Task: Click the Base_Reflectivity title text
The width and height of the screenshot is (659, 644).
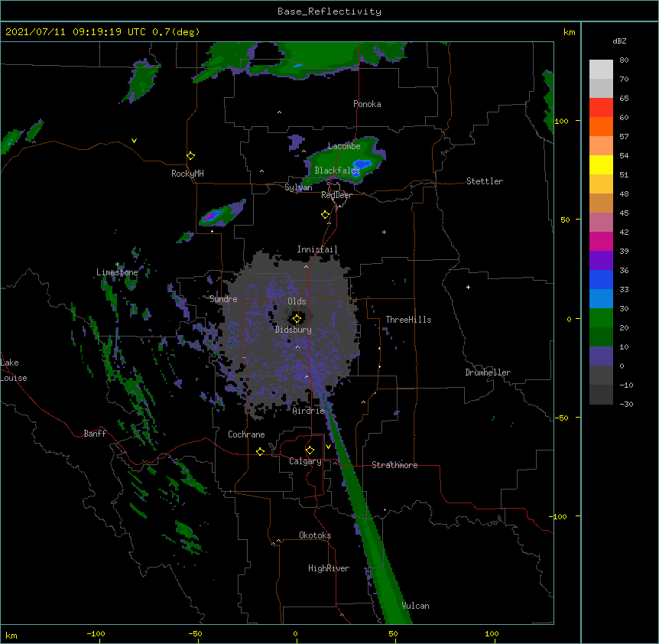Action: (x=329, y=11)
